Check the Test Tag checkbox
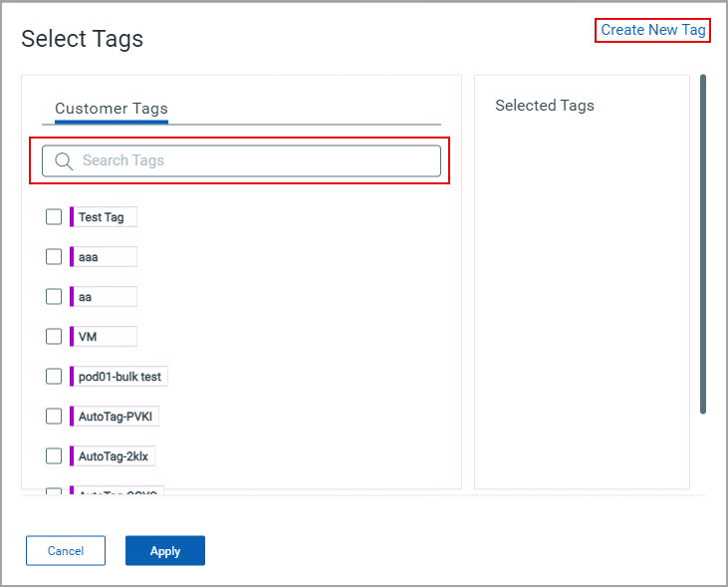The image size is (728, 587). pyautogui.click(x=54, y=216)
